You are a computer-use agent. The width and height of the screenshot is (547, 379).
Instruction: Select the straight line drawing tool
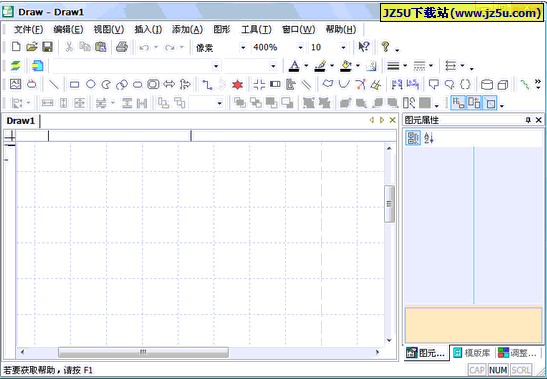point(53,84)
